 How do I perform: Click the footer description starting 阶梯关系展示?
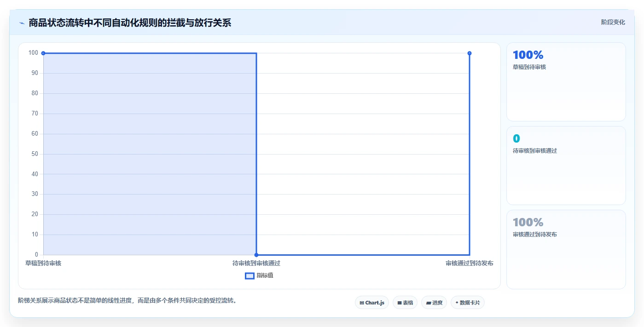(127, 301)
